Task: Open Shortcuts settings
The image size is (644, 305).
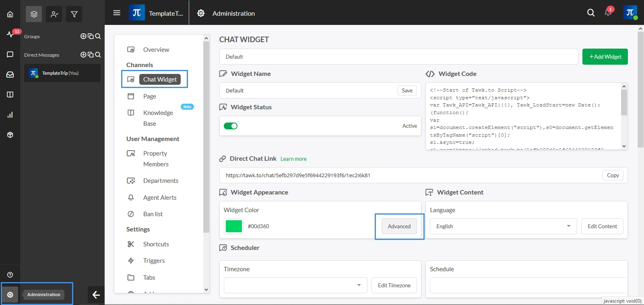Action: [156, 244]
